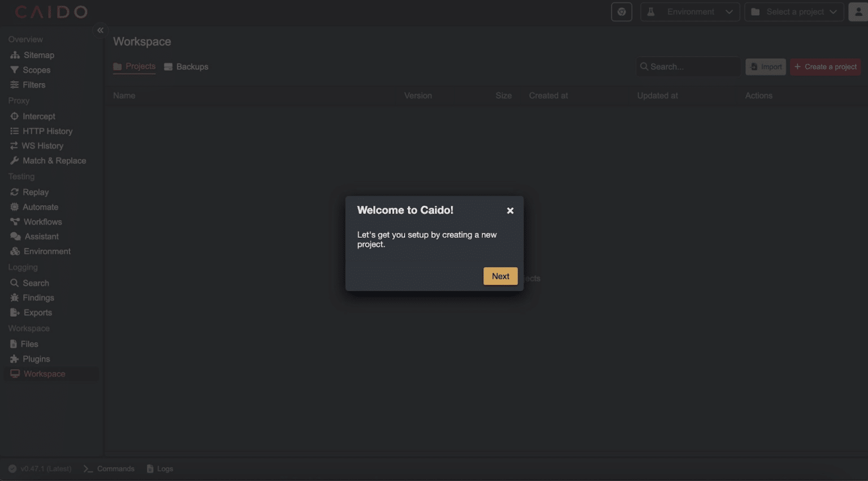The height and width of the screenshot is (481, 868).
Task: Open the Match & Replace tool
Action: pyautogui.click(x=52, y=161)
